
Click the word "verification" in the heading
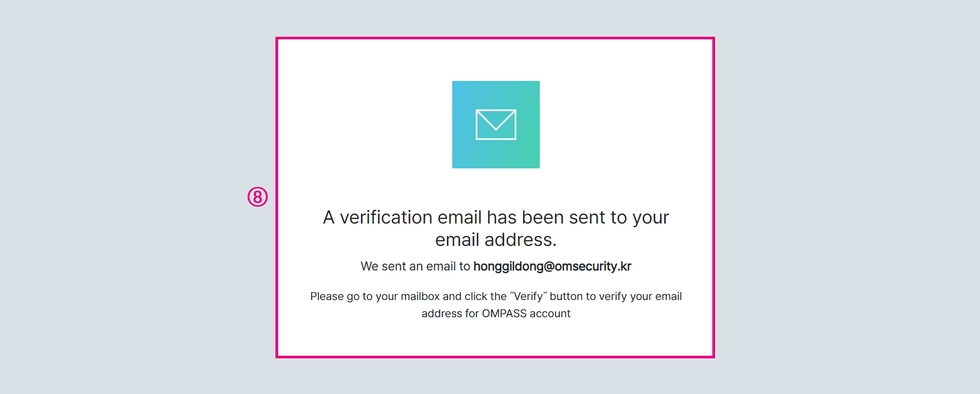(386, 217)
